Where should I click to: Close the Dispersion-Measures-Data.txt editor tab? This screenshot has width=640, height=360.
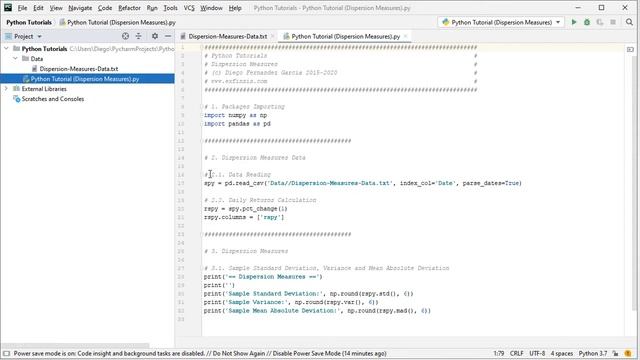pyautogui.click(x=273, y=36)
